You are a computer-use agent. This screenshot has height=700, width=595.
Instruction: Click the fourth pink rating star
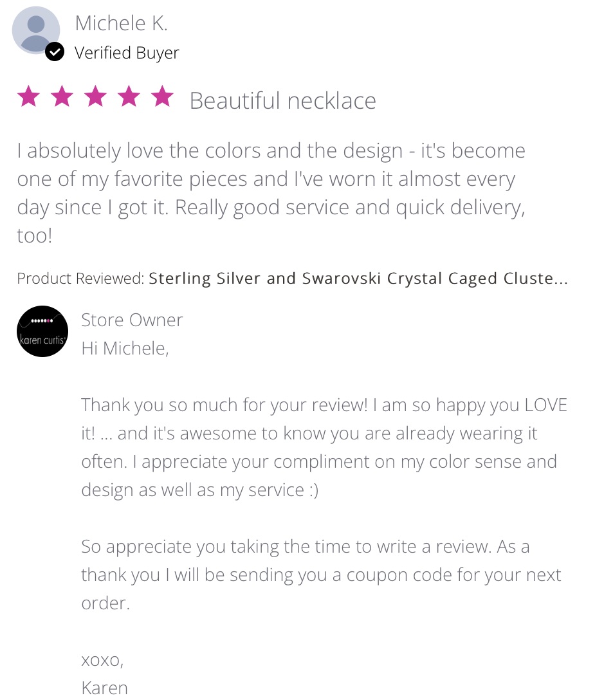click(x=129, y=97)
